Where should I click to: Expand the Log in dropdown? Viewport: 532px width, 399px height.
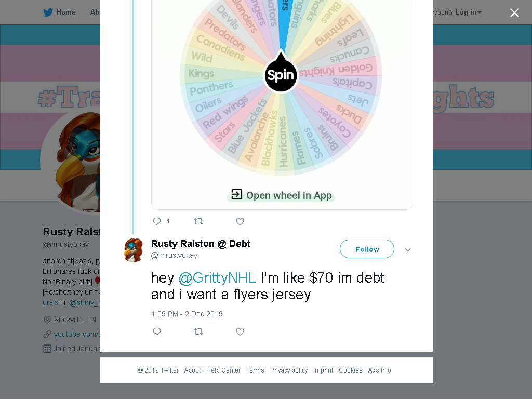click(x=468, y=12)
